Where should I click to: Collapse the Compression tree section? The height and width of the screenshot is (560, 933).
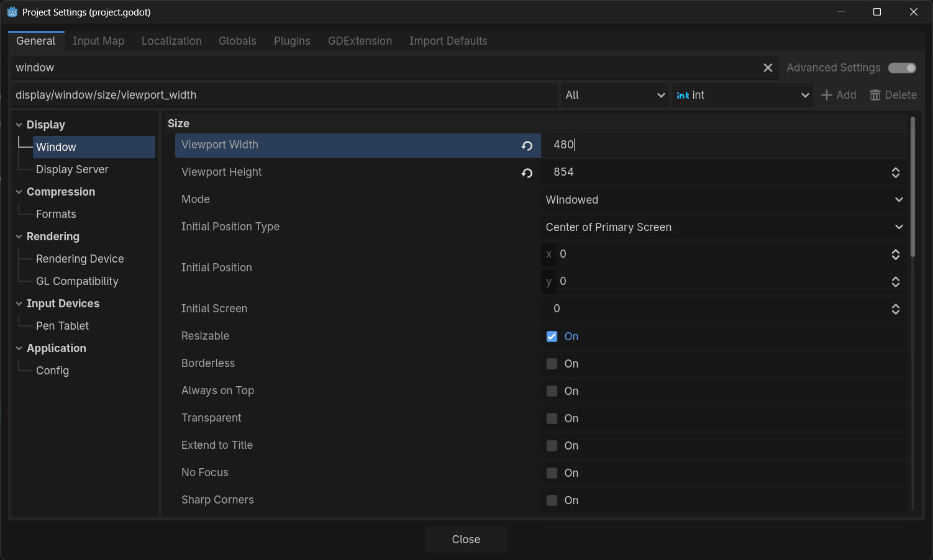(19, 192)
